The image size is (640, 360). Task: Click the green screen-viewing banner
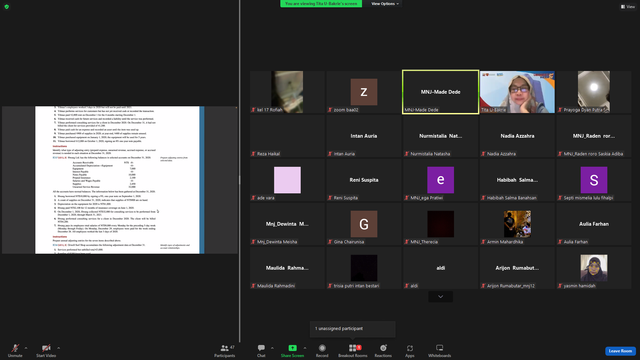(321, 4)
